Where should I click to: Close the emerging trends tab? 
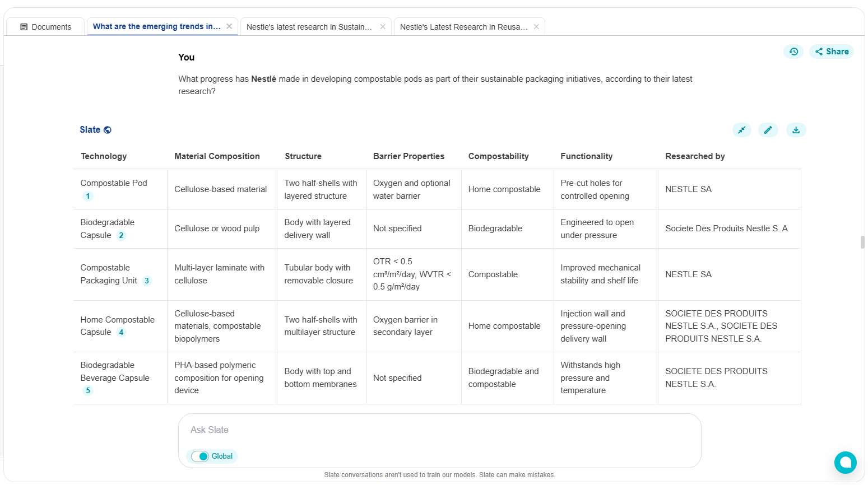229,26
